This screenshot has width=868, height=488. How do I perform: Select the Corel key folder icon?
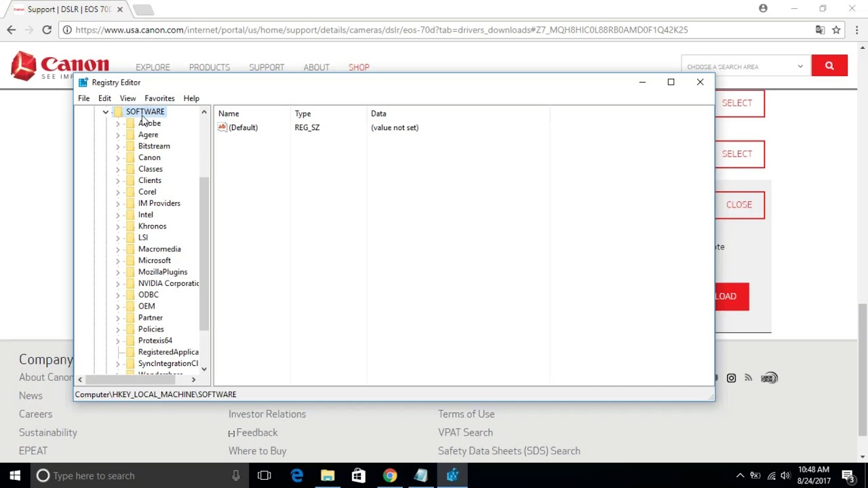pos(130,192)
